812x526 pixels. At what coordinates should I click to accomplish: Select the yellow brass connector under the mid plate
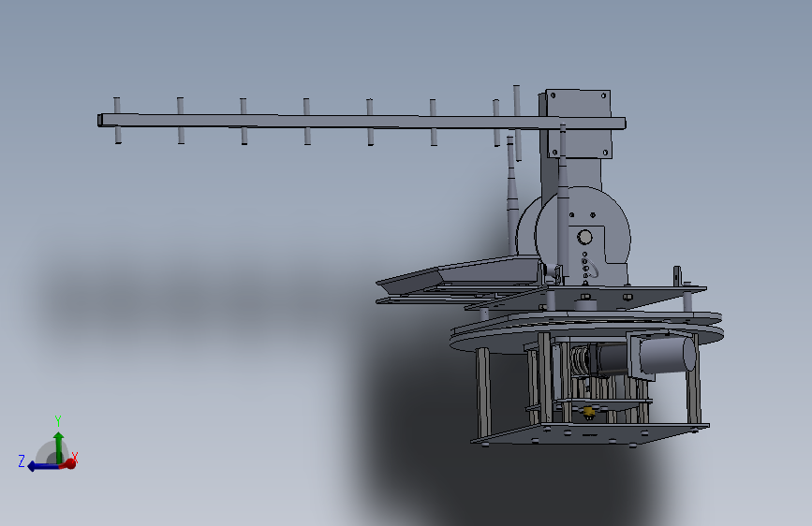point(589,413)
